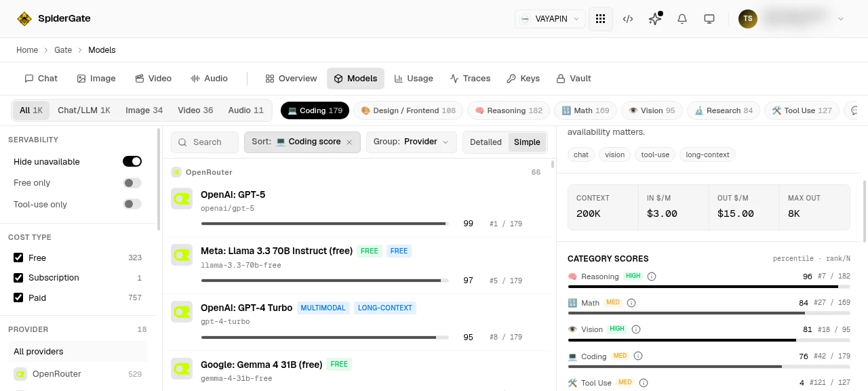This screenshot has height=391, width=868.
Task: Click Gate breadcrumb link
Action: coord(63,50)
